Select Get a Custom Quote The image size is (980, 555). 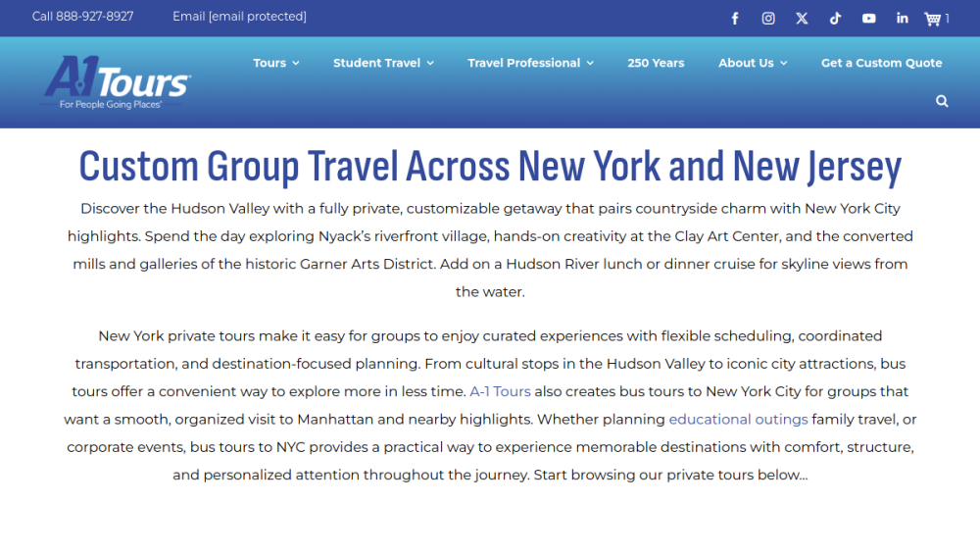pyautogui.click(x=881, y=63)
